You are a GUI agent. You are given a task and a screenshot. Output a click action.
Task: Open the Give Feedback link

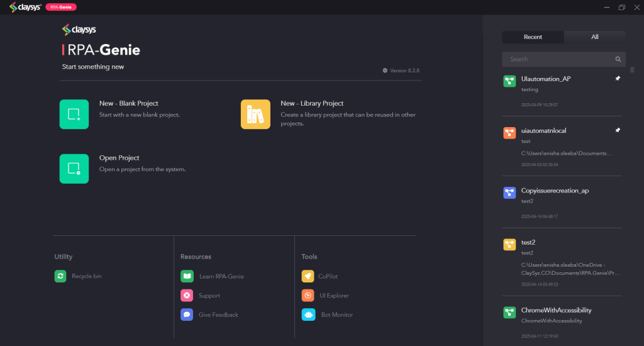click(218, 315)
